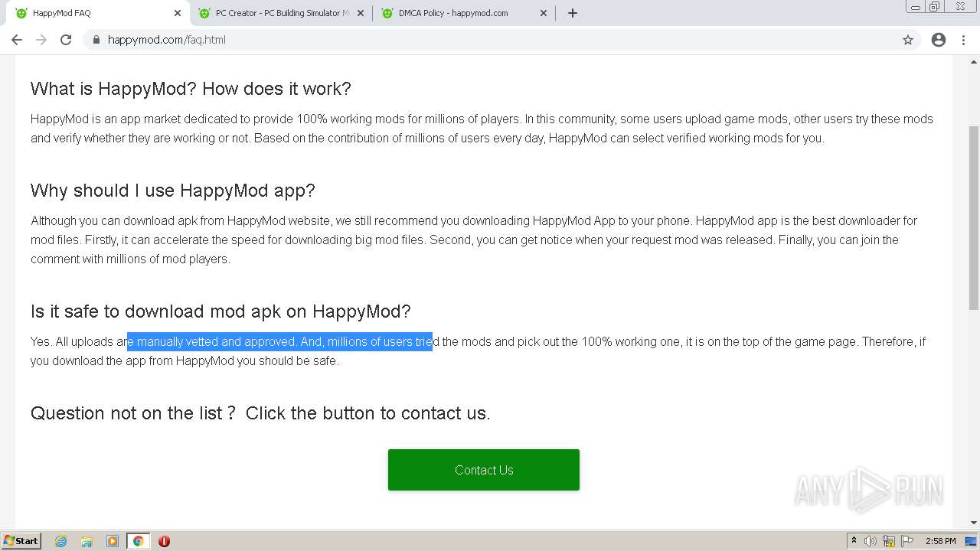Switch to the HappyMod FAQ tab
The width and height of the screenshot is (980, 551).
tap(96, 13)
